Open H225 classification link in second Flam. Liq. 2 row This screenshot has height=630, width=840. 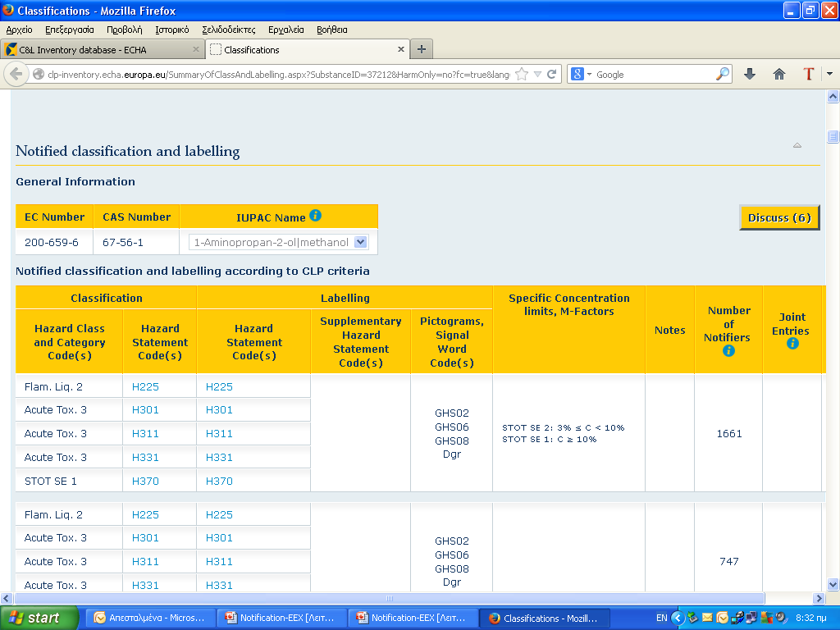click(145, 515)
